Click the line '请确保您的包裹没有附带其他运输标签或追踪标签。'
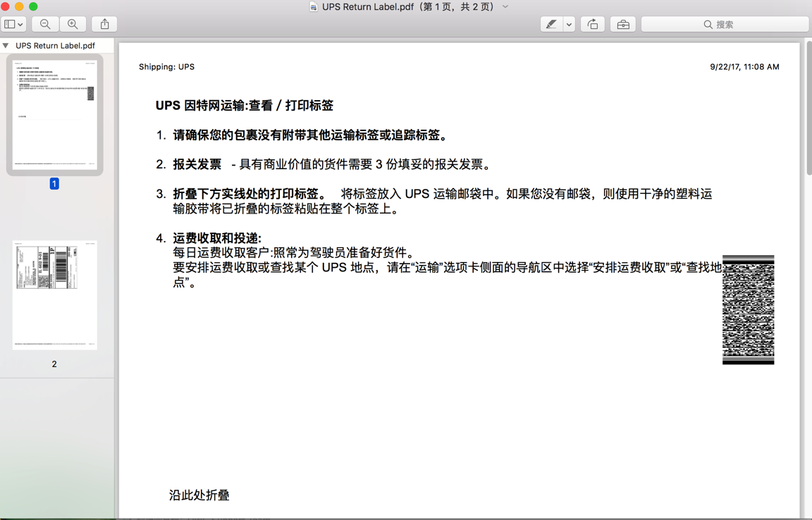 311,136
